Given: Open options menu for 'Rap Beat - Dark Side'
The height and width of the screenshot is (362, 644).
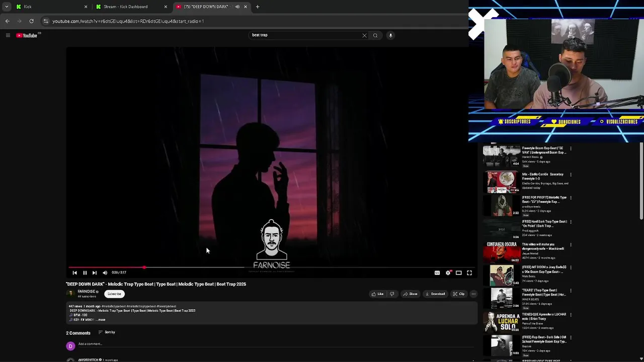Looking at the screenshot, I should click(x=571, y=338).
